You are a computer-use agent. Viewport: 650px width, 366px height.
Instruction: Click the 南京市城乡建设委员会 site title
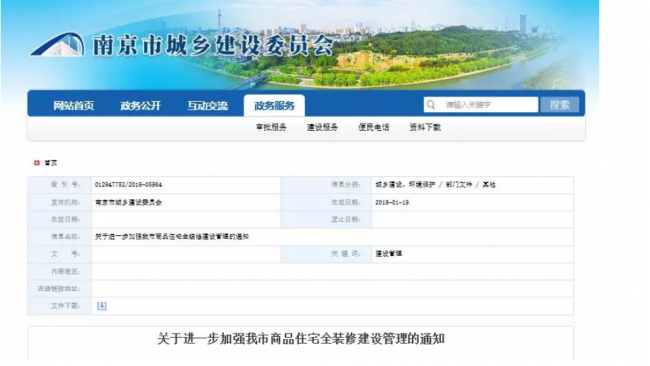pyautogui.click(x=212, y=45)
